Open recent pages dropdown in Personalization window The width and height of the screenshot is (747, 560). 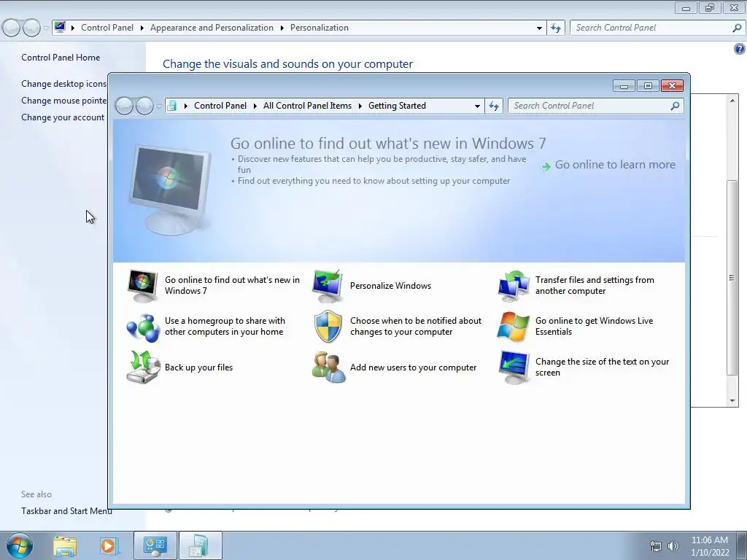(x=46, y=28)
